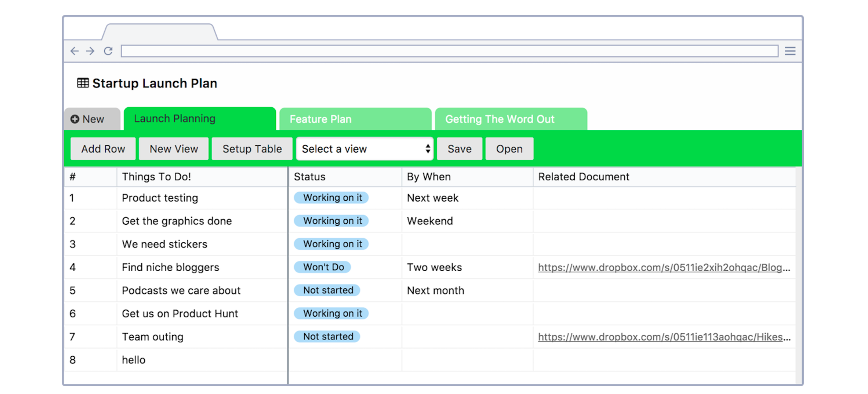Click Not started status for Podcasts row

pyautogui.click(x=327, y=290)
